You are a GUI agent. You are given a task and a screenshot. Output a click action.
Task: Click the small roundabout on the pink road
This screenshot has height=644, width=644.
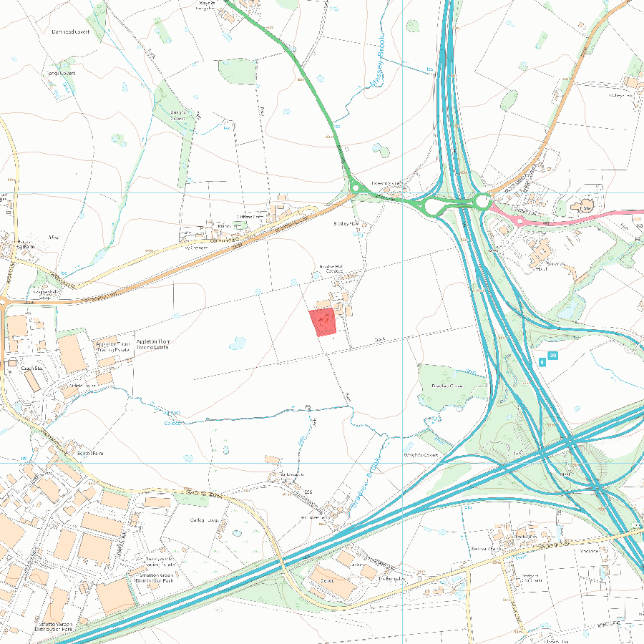[x=519, y=221]
